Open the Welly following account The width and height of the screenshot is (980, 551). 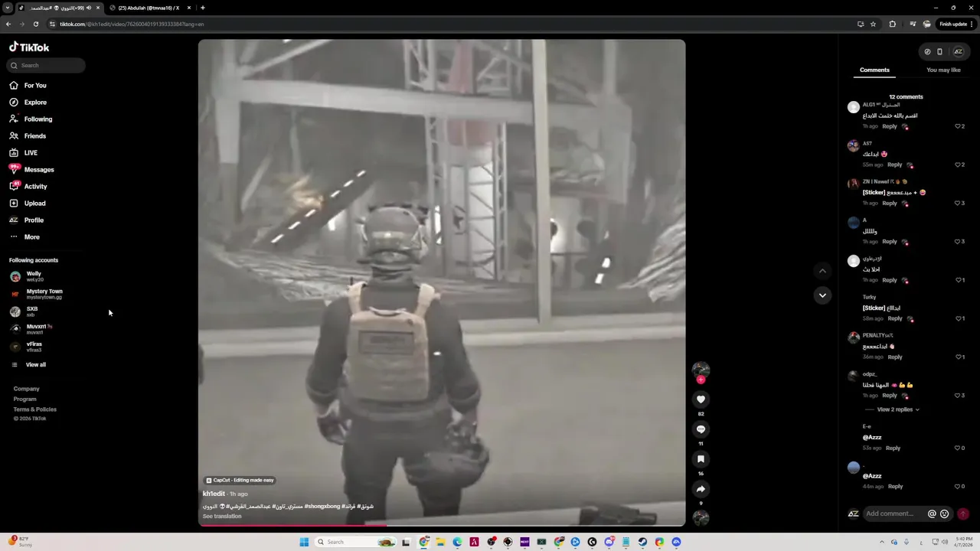pyautogui.click(x=34, y=276)
